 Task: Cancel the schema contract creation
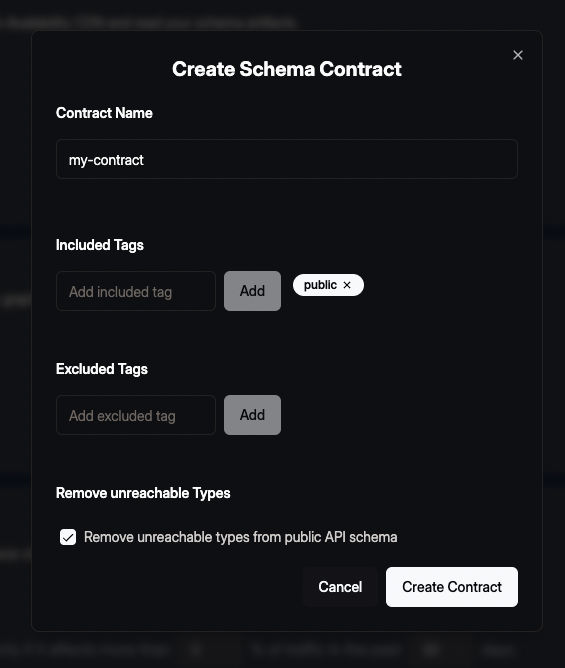[340, 587]
